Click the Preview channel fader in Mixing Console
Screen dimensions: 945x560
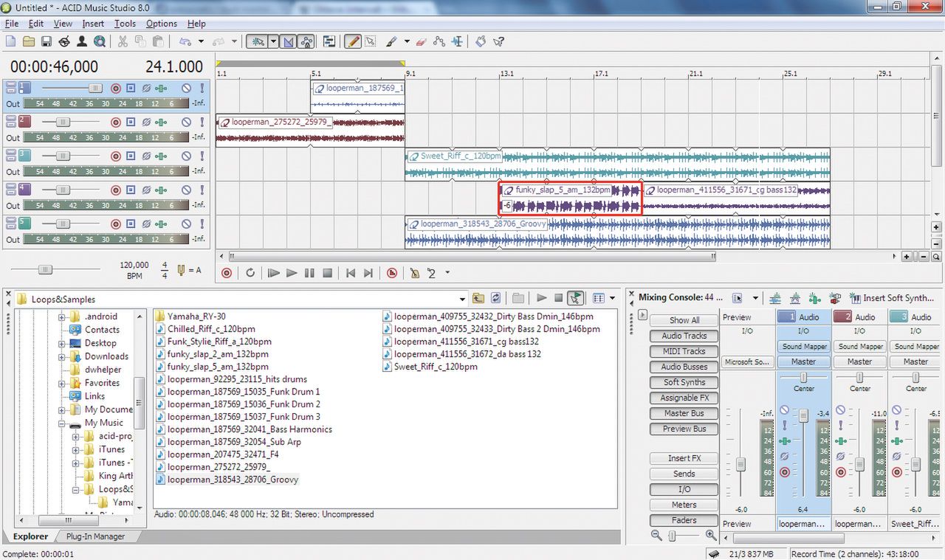(x=740, y=465)
